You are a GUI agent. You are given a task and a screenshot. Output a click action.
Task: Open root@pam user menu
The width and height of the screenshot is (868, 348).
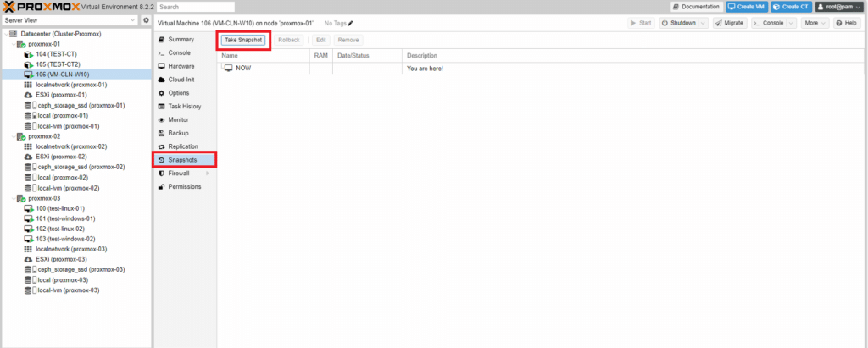point(840,7)
